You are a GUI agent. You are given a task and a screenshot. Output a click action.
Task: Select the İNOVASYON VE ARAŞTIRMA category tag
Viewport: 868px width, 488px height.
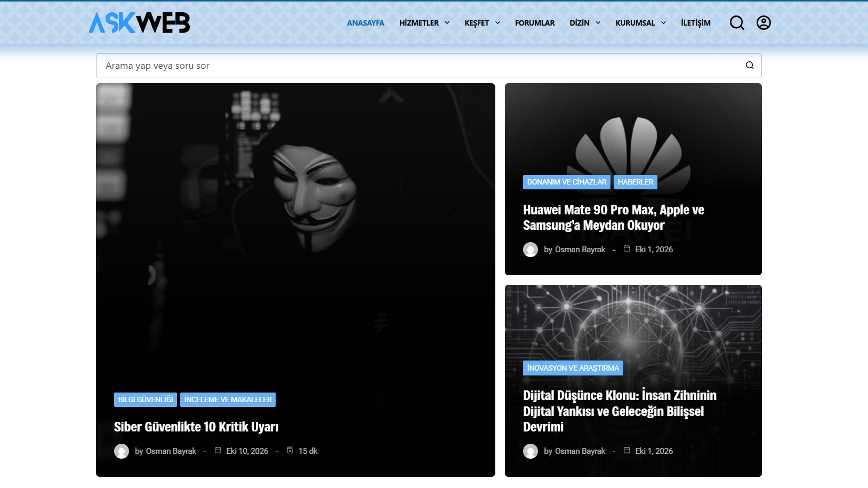(573, 368)
